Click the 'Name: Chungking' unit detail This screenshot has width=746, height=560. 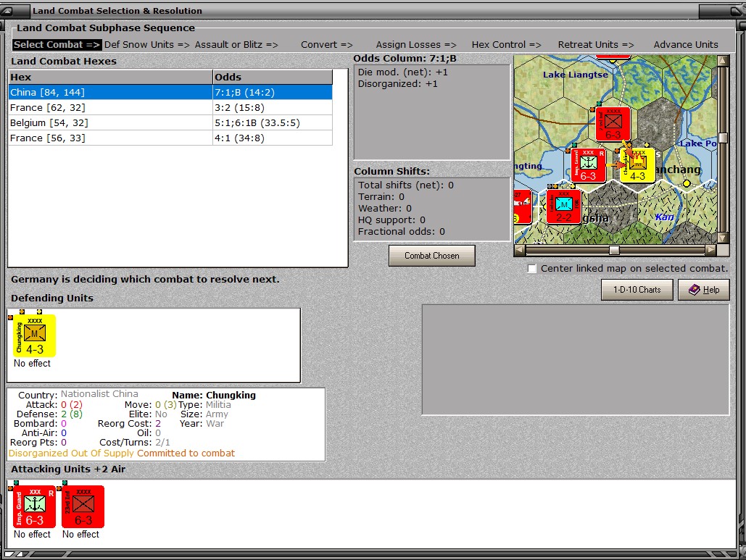click(214, 395)
